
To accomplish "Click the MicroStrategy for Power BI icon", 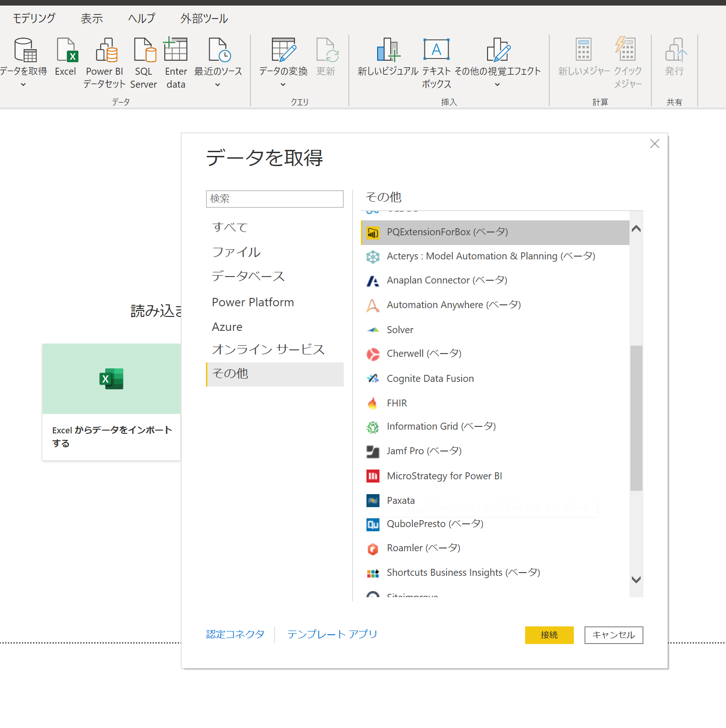I will 373,476.
